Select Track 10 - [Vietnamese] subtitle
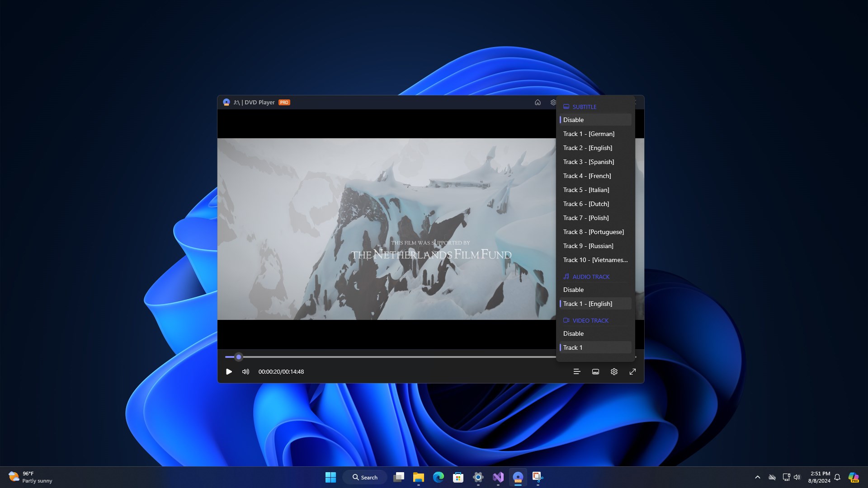The width and height of the screenshot is (868, 488). click(x=595, y=260)
